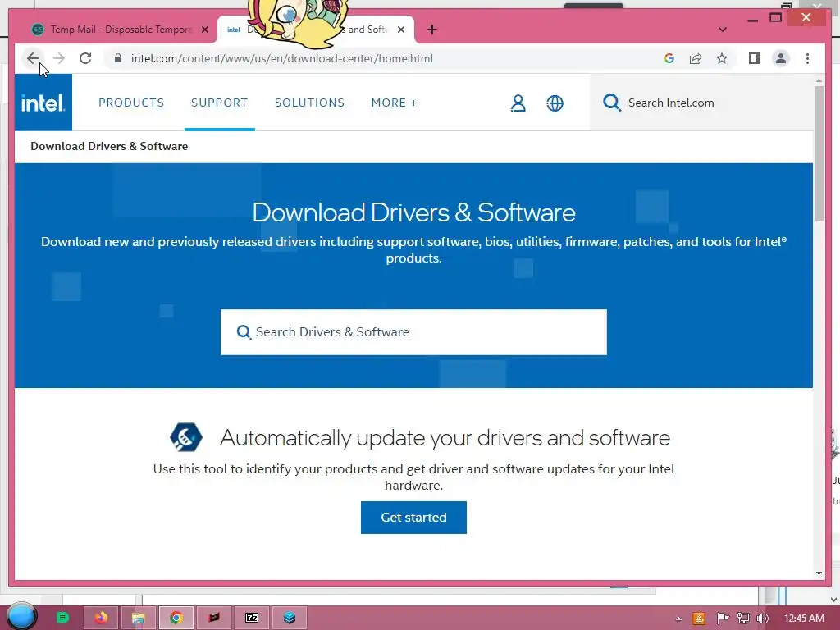The width and height of the screenshot is (840, 630).
Task: Open green chat taskbar icon
Action: [x=62, y=618]
